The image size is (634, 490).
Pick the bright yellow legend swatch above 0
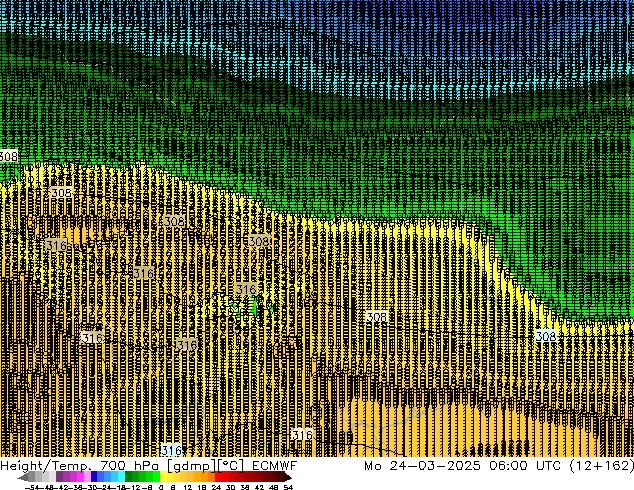pyautogui.click(x=163, y=477)
